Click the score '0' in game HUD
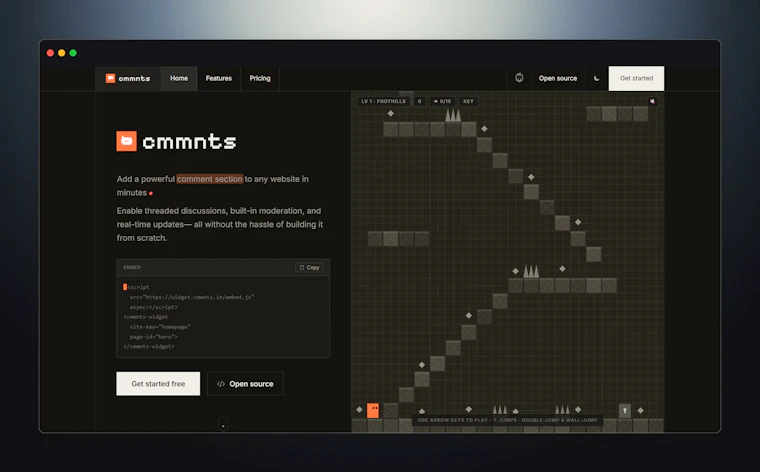 click(x=419, y=101)
